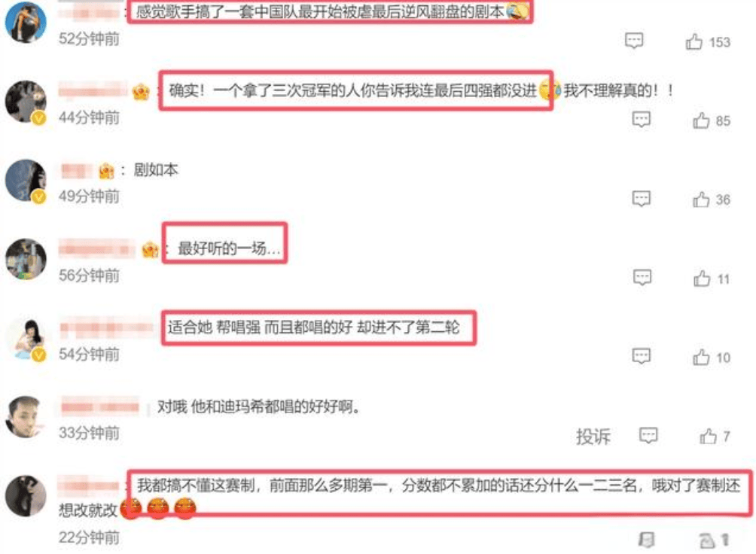Reply to the comment posted 54分钟前

[x=642, y=356]
